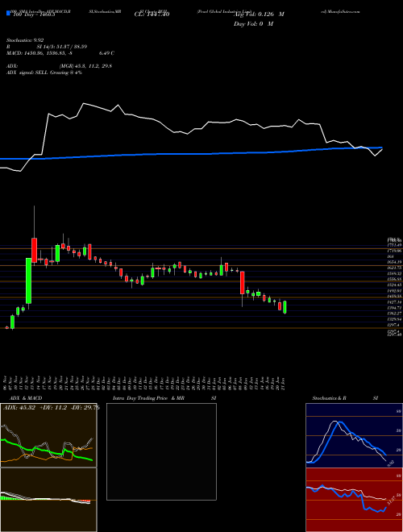Click the white price line peak
The height and width of the screenshot is (532, 403).
[x=84, y=103]
